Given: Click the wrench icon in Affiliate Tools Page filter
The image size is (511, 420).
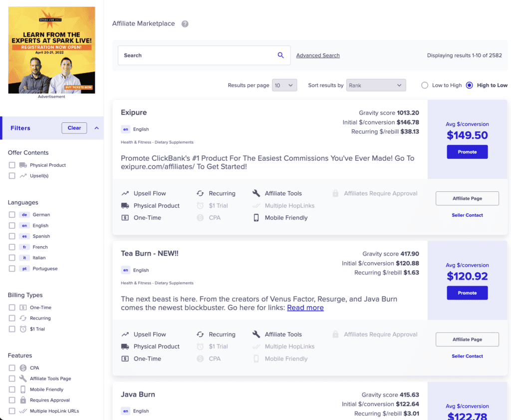Looking at the screenshot, I should pyautogui.click(x=23, y=378).
